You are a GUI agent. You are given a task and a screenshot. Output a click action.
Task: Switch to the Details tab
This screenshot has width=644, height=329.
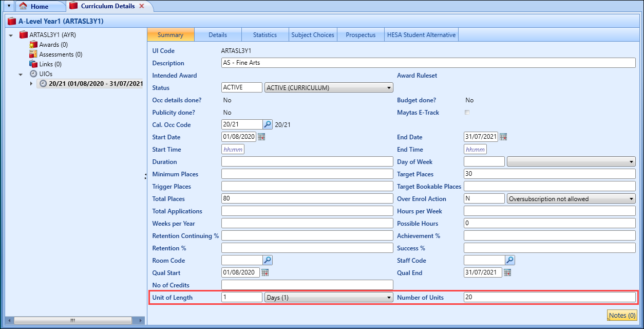tap(218, 35)
